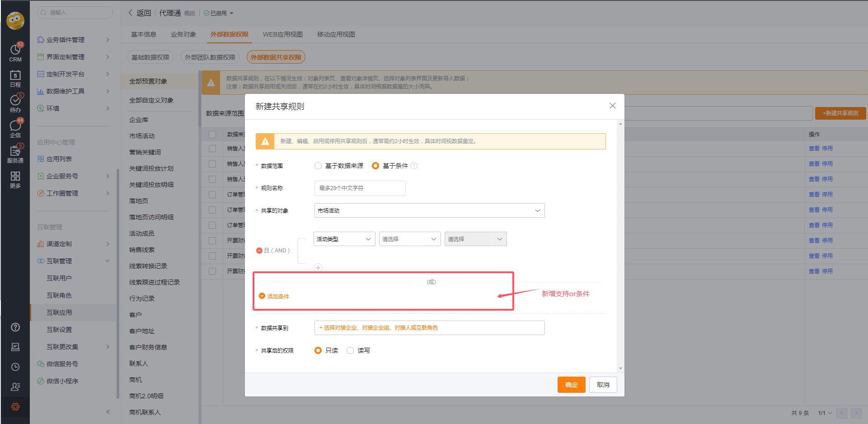Select the 外部团队数据权限 tab
This screenshot has width=868, height=424.
click(210, 56)
